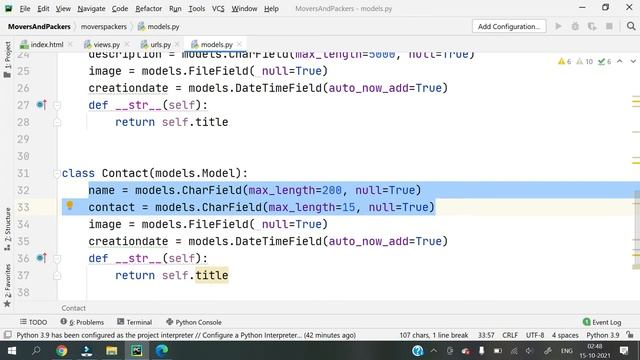Click the Contact breadcrumb below editor
Viewport: 640px width, 360px height.
pos(73,308)
